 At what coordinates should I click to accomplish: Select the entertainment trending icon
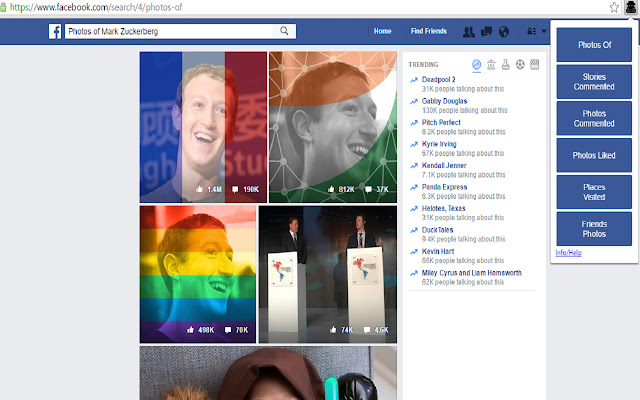pos(535,64)
